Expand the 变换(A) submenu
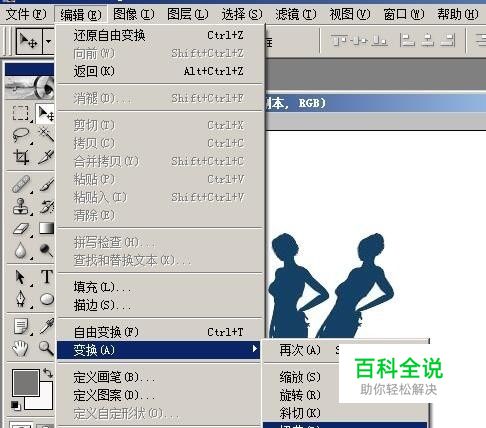This screenshot has height=428, width=486. point(159,350)
